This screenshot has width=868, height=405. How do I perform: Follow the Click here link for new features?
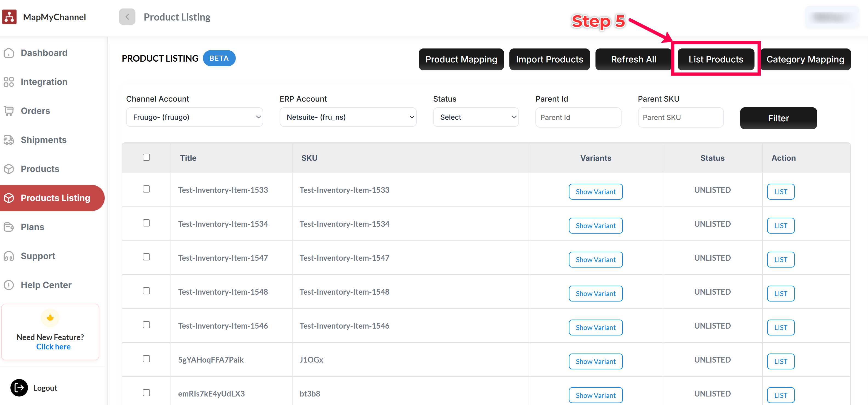53,346
